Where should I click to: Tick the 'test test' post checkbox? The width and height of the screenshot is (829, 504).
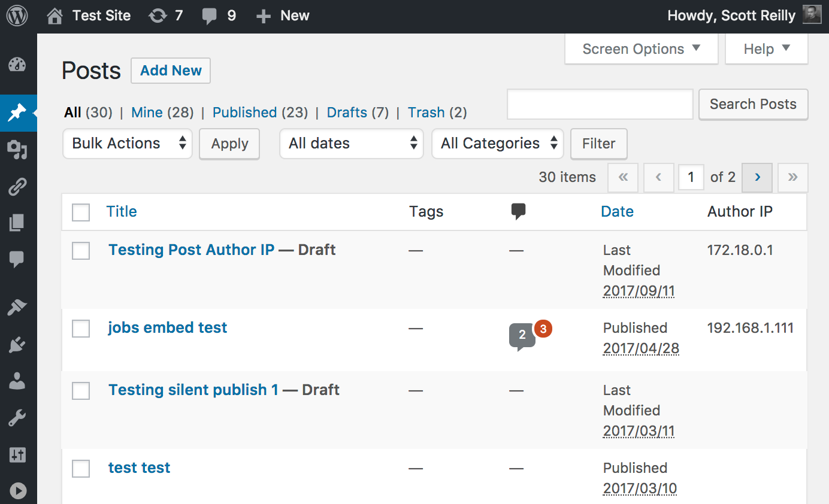(x=81, y=469)
